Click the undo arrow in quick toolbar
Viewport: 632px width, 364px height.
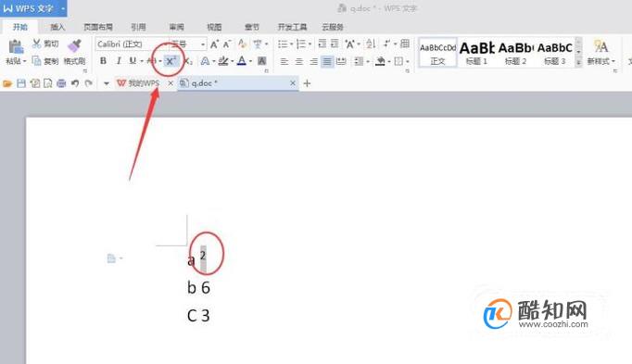pos(75,83)
